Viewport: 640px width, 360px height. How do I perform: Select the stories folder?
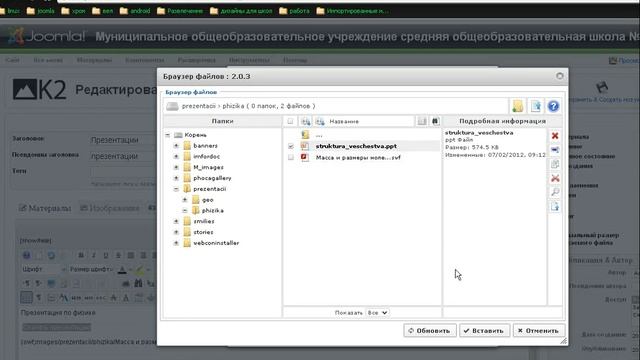pos(203,232)
